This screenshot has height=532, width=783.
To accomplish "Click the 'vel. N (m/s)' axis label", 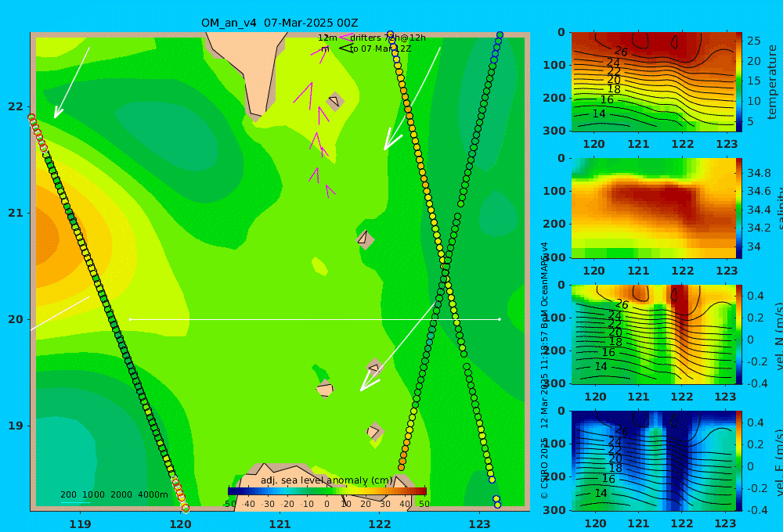I will pos(779,336).
